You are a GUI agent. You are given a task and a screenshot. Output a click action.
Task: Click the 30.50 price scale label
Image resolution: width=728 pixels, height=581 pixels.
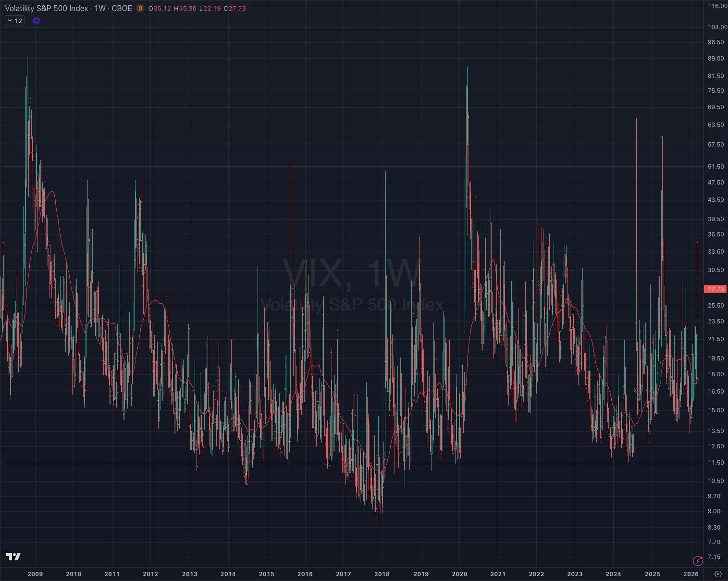coord(716,270)
